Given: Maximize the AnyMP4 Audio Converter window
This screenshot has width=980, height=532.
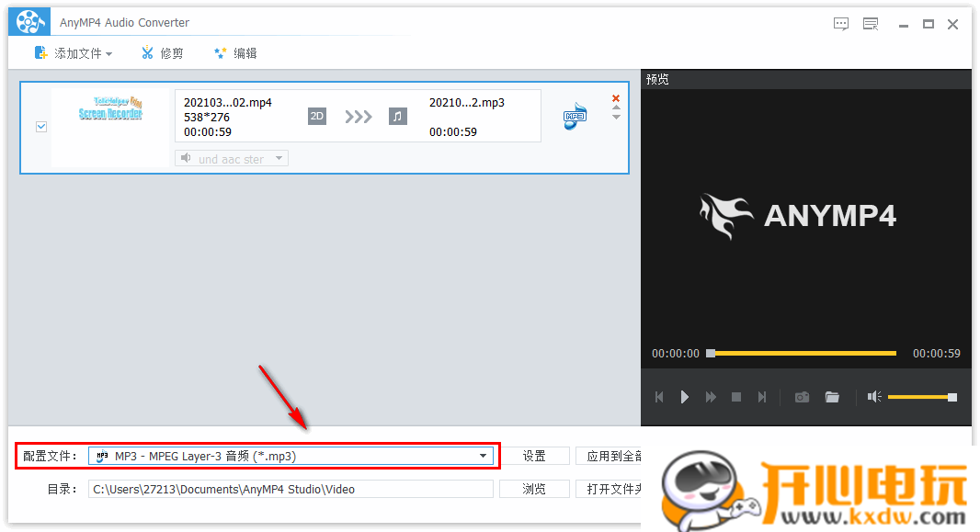Looking at the screenshot, I should pyautogui.click(x=929, y=25).
